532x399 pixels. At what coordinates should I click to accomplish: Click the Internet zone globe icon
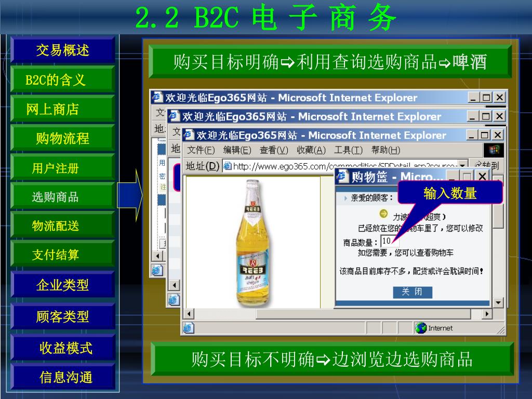[x=421, y=328]
